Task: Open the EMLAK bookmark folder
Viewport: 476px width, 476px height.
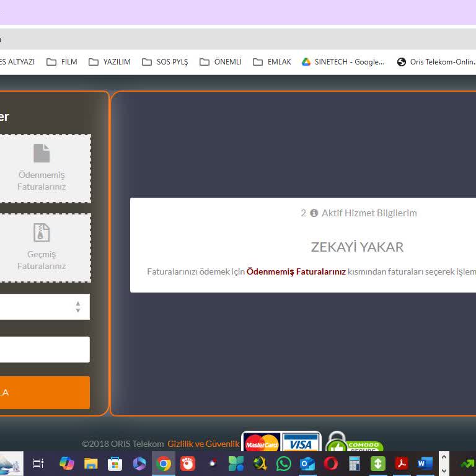Action: pos(272,62)
